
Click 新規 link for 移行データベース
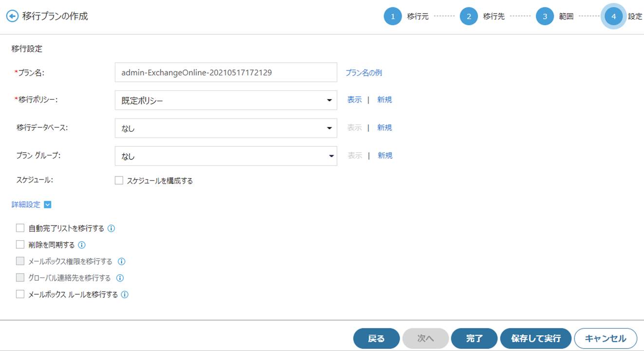(x=385, y=127)
